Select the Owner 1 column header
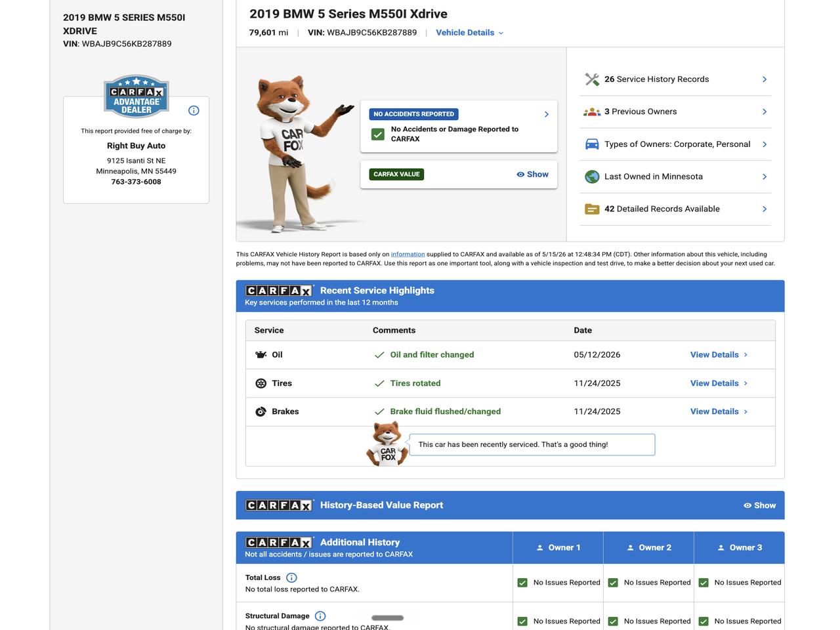Image resolution: width=840 pixels, height=630 pixels. tap(558, 548)
